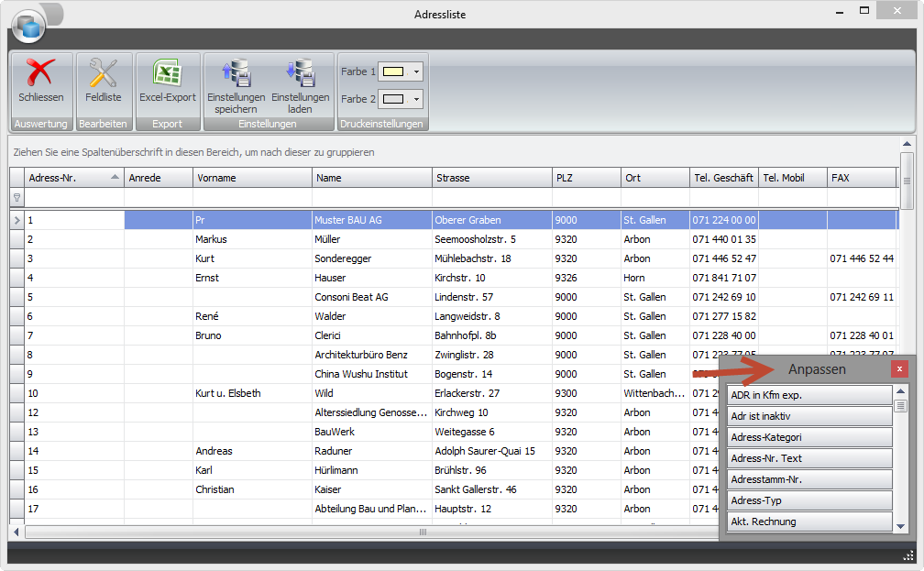This screenshot has height=571, width=924.
Task: Open the Feldliste tools icon
Action: click(x=103, y=73)
